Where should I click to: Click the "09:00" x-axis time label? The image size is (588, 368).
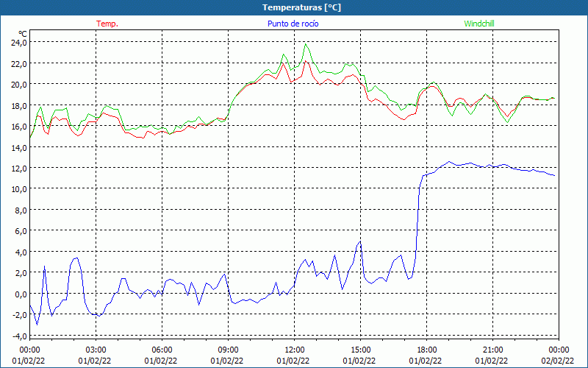tap(228, 350)
